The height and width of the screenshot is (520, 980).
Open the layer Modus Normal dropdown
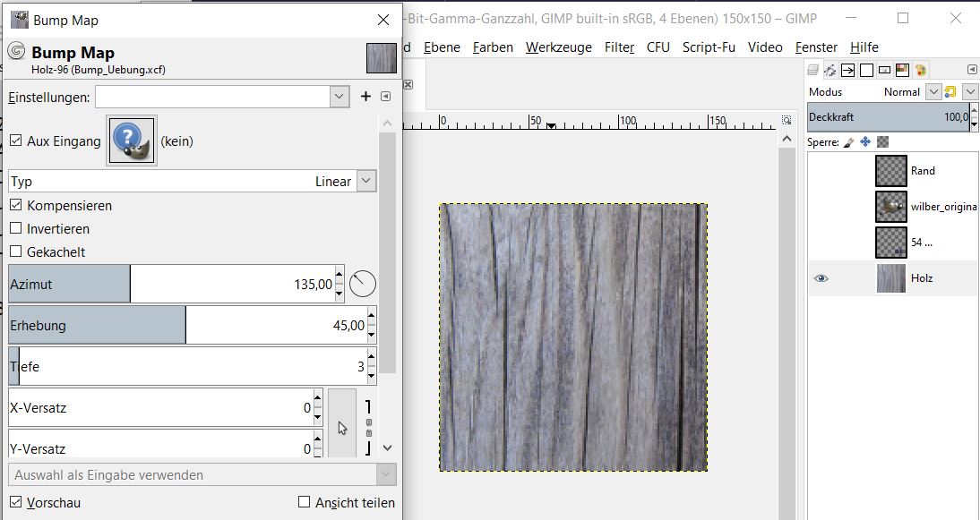point(933,91)
